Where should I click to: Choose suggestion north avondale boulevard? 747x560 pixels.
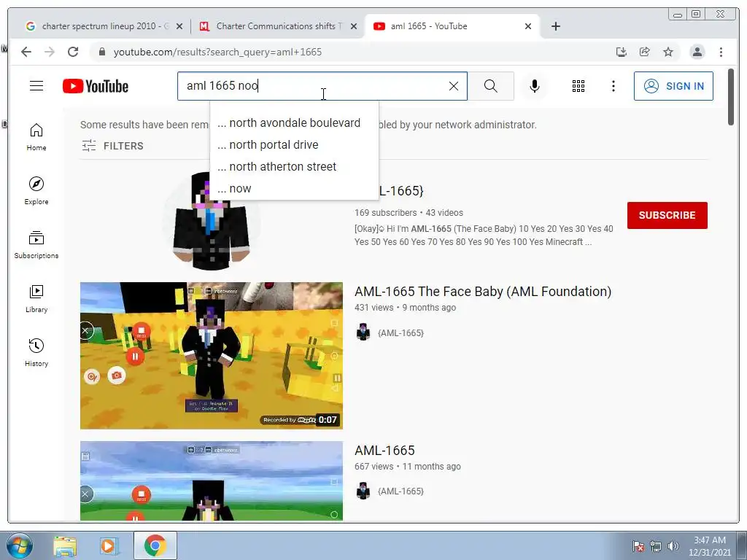click(294, 122)
